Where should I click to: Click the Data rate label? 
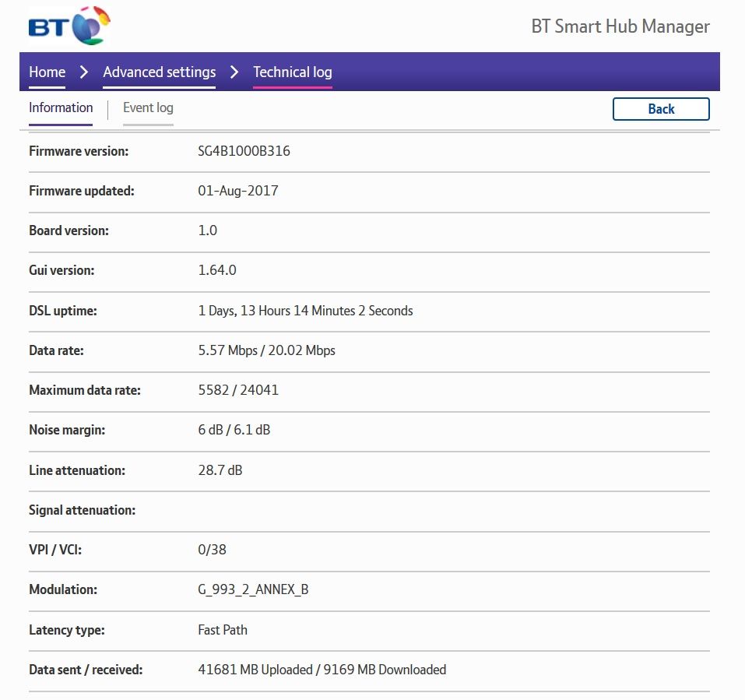click(x=57, y=350)
